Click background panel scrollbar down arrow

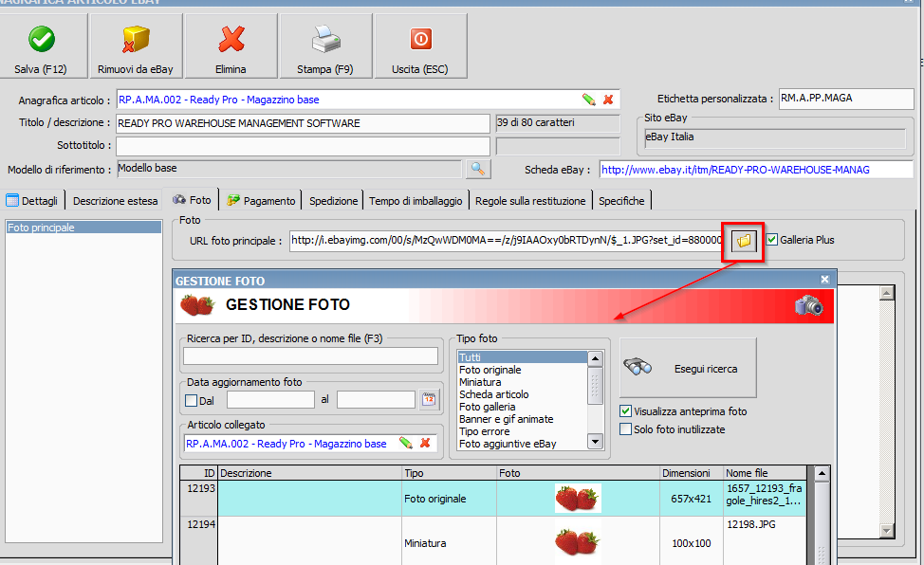(x=887, y=530)
